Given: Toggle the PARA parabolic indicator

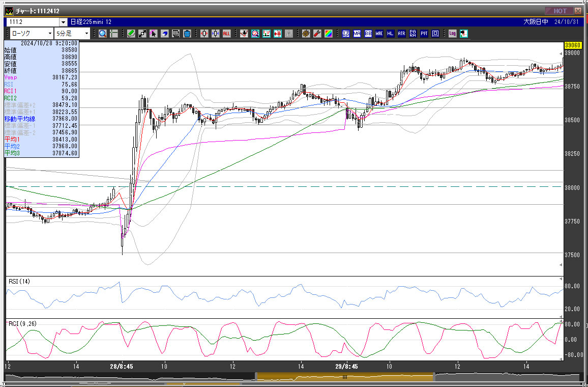Looking at the screenshot, I should coord(413,34).
